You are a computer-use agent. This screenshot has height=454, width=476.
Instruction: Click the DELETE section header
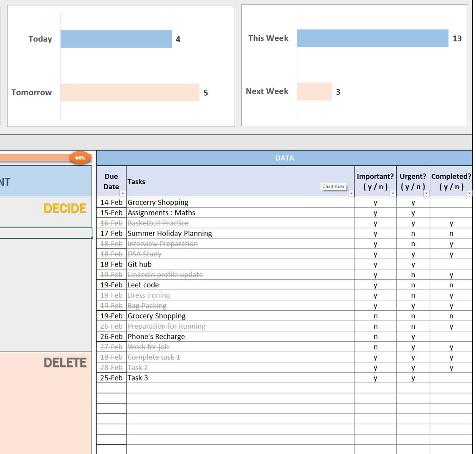65,363
